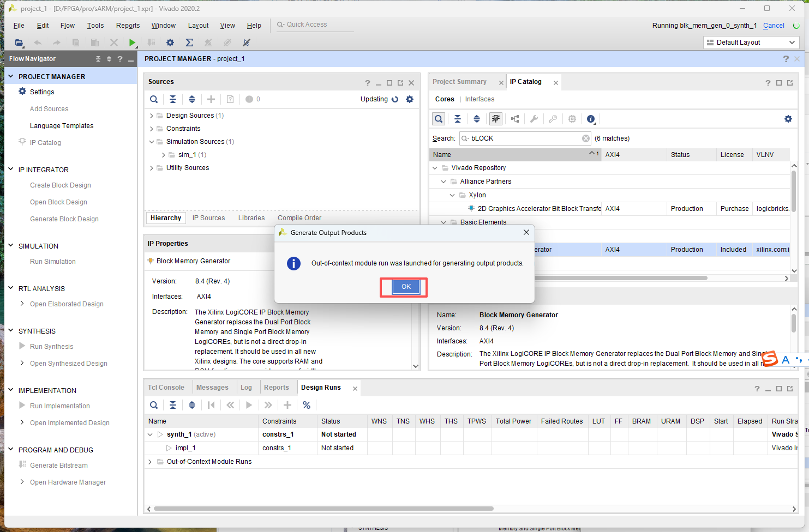The image size is (809, 532).
Task: Expand Open Elaborated Design item
Action: coord(22,304)
